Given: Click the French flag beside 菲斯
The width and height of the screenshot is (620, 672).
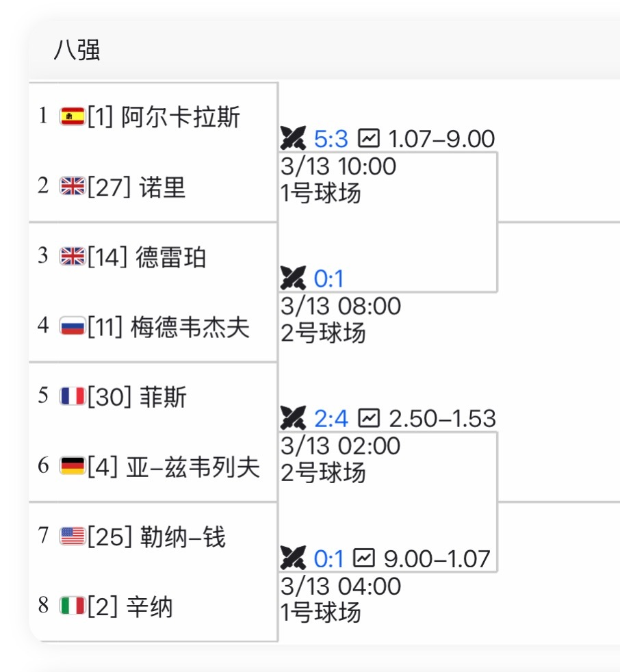Looking at the screenshot, I should point(72,396).
